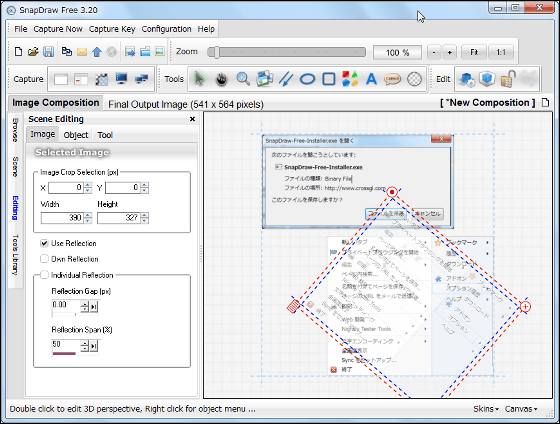
Task: Open the Skins dropdown in status bar
Action: (486, 409)
